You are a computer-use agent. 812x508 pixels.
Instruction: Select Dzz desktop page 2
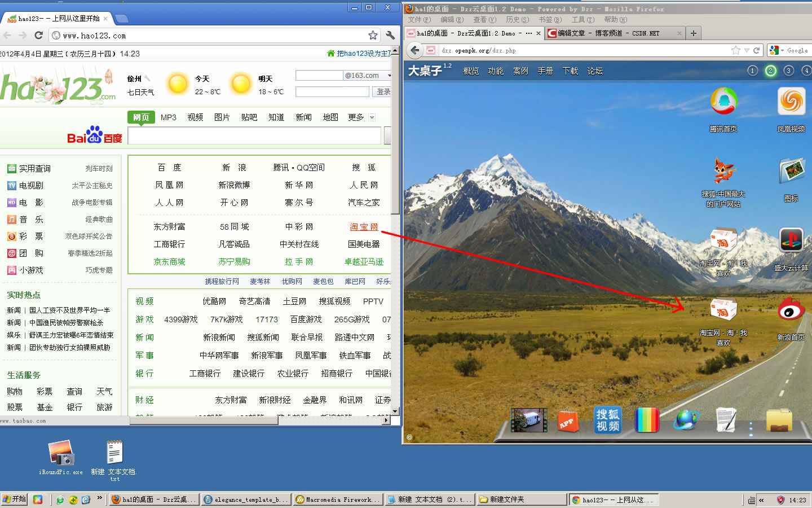(770, 71)
